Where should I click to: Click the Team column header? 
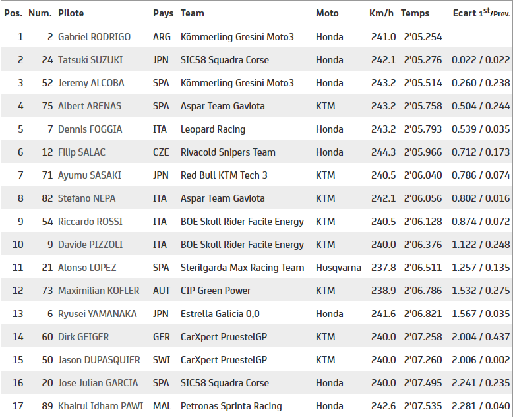pos(193,13)
